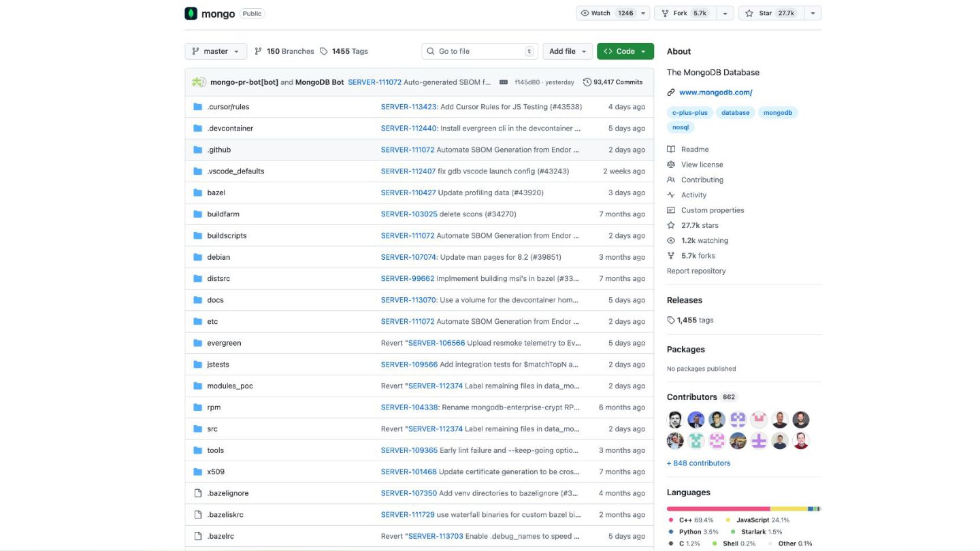Click MongoDB Bot author name
The height and width of the screenshot is (551, 980).
[319, 82]
